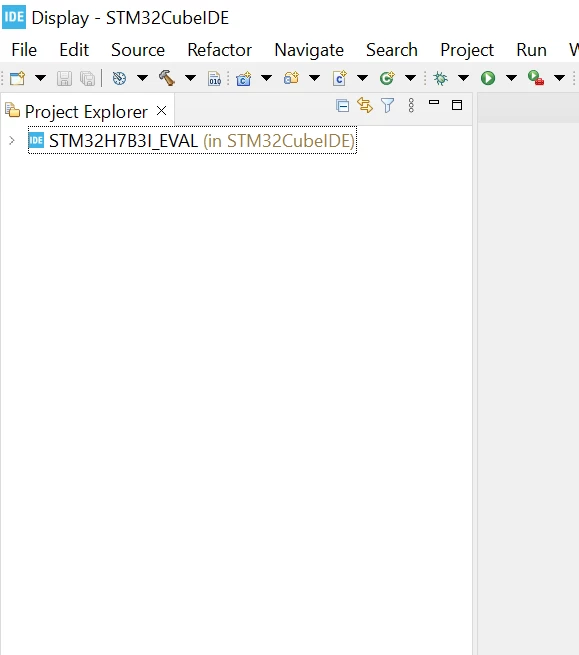This screenshot has height=655, width=579.
Task: Open the Run menu
Action: click(531, 50)
